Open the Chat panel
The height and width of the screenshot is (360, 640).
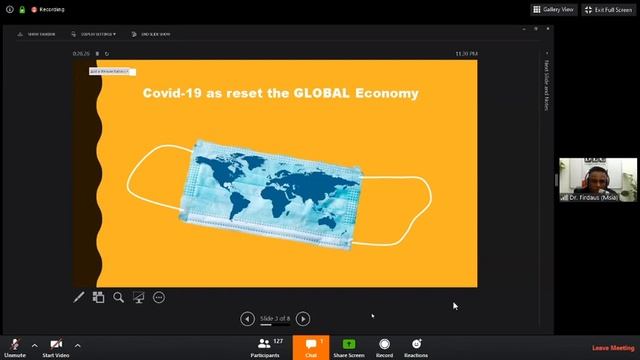point(311,348)
